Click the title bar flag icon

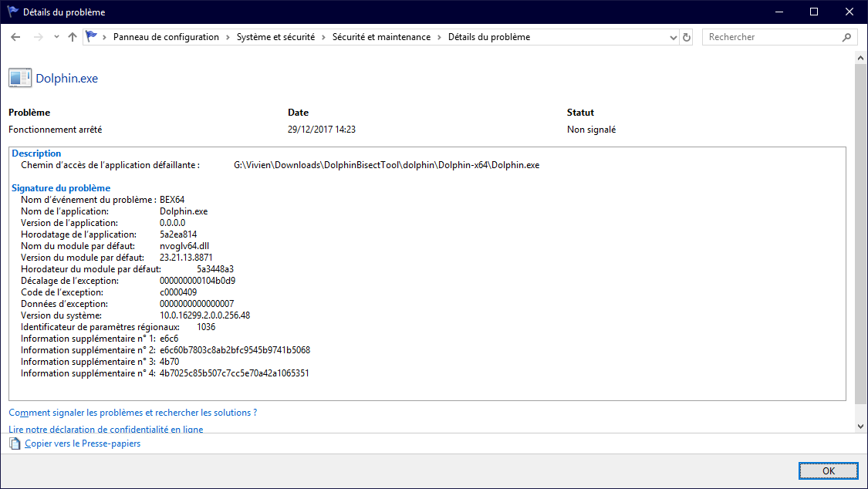[12, 12]
